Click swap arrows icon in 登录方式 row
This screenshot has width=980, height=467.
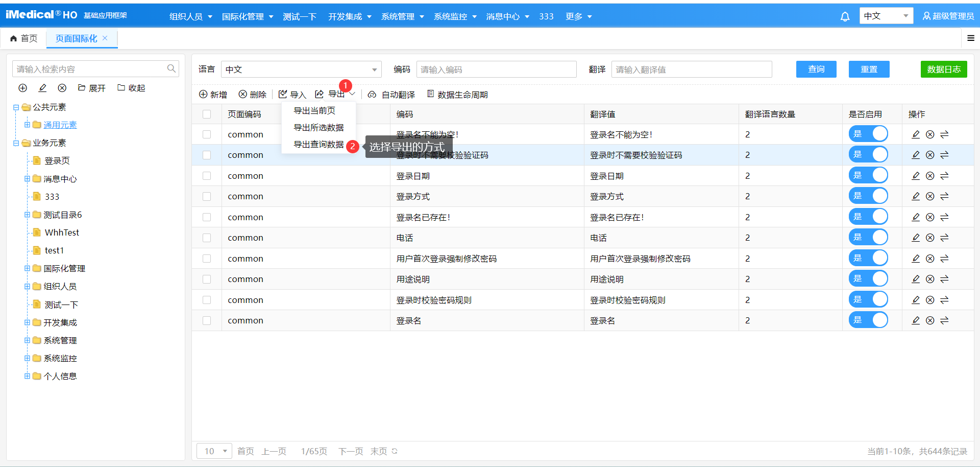pyautogui.click(x=944, y=196)
